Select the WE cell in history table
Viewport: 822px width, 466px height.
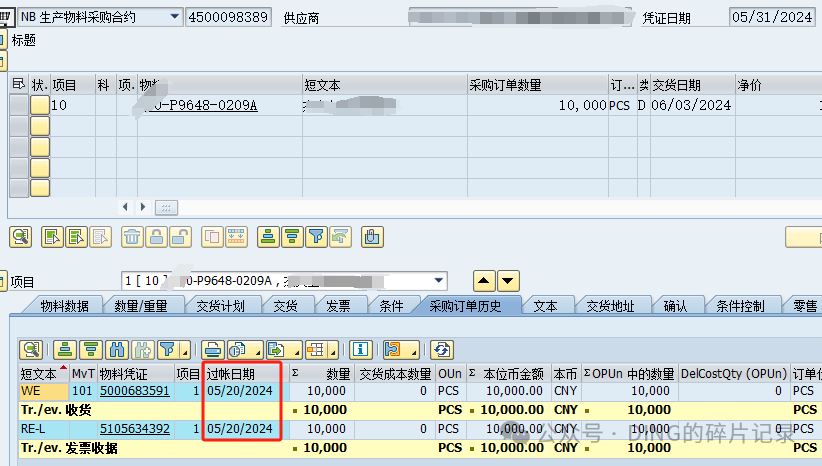coord(44,391)
